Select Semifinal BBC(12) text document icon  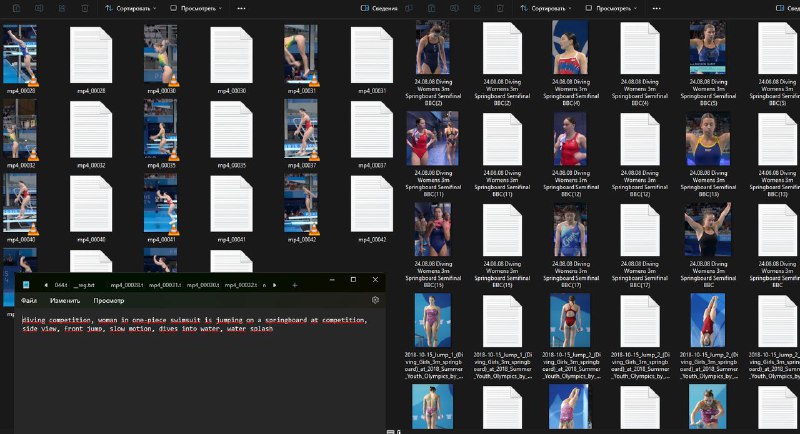640,139
